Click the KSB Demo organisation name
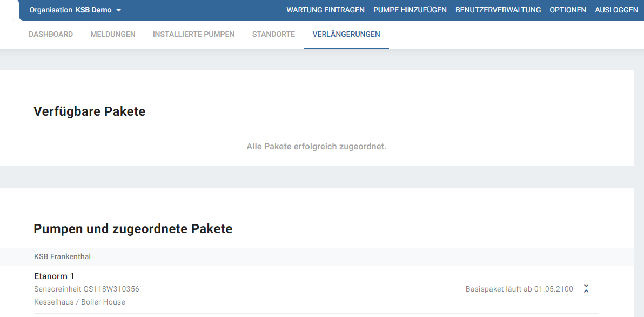The width and height of the screenshot is (644, 317). pyautogui.click(x=93, y=10)
